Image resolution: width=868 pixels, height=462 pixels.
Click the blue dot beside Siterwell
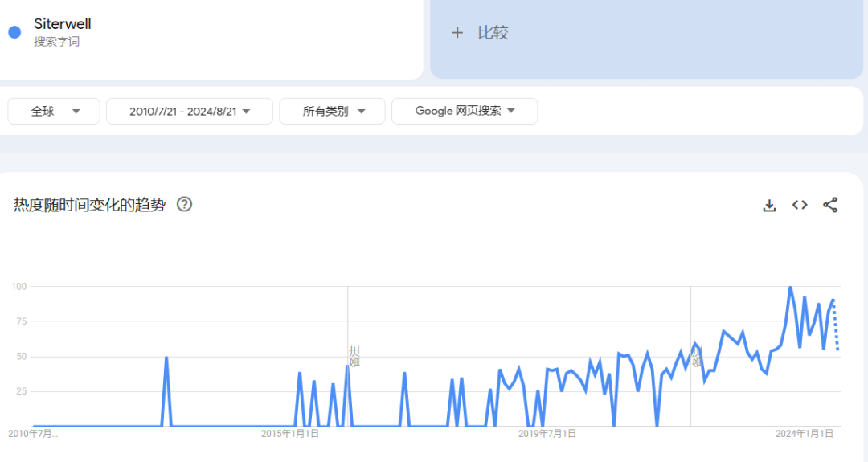pyautogui.click(x=14, y=32)
